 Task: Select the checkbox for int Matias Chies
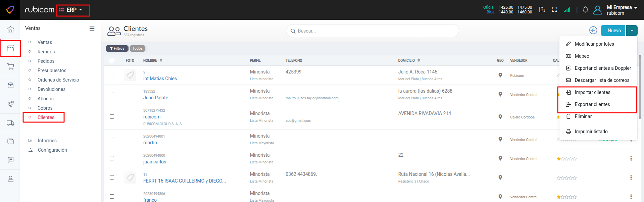112,75
